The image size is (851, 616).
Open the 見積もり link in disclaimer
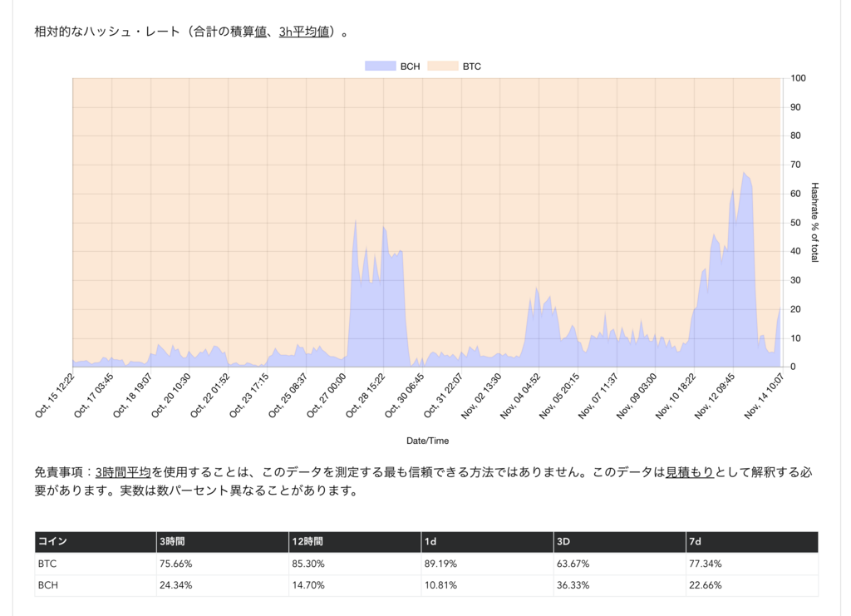[690, 472]
